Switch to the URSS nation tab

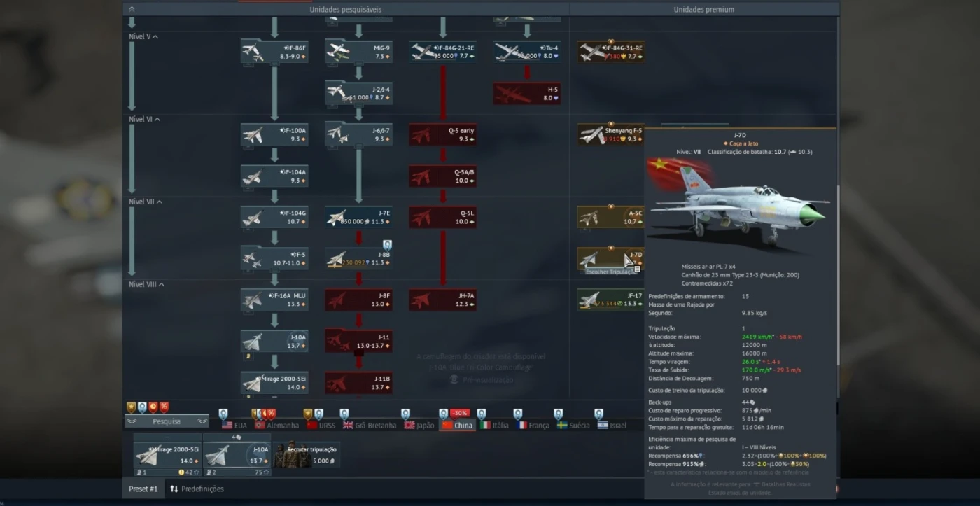tap(321, 425)
